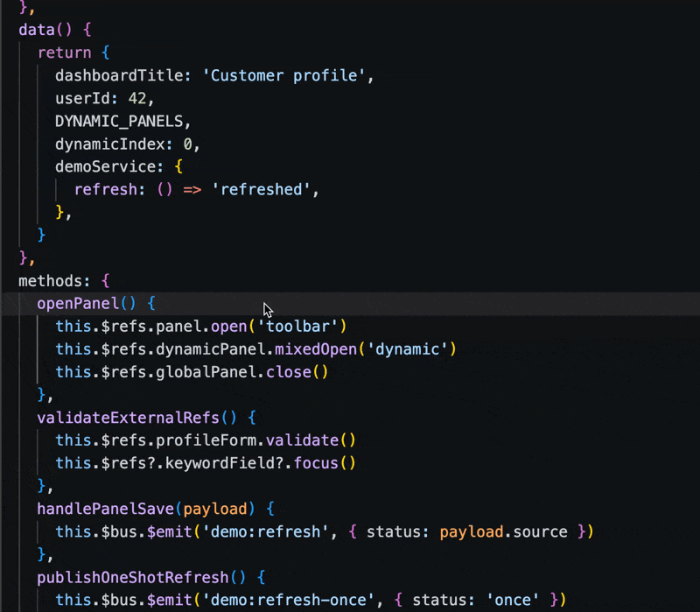Image resolution: width=700 pixels, height=612 pixels.
Task: Click the 'payload' parameter in handlePanelSave
Action: [215, 509]
